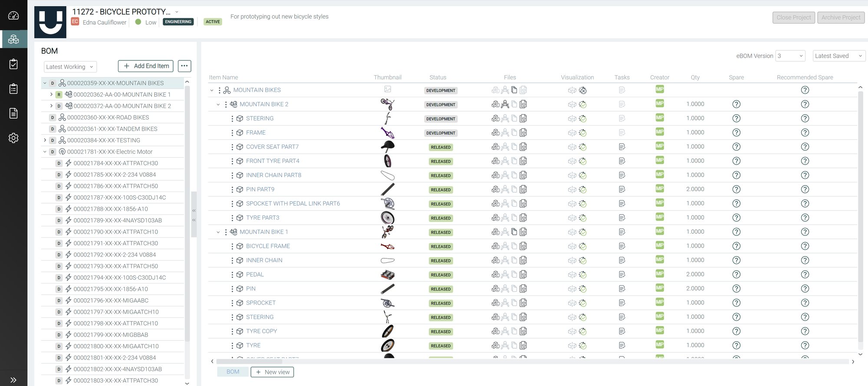
Task: Open the BOM cubes icon in sidebar
Action: (13, 39)
